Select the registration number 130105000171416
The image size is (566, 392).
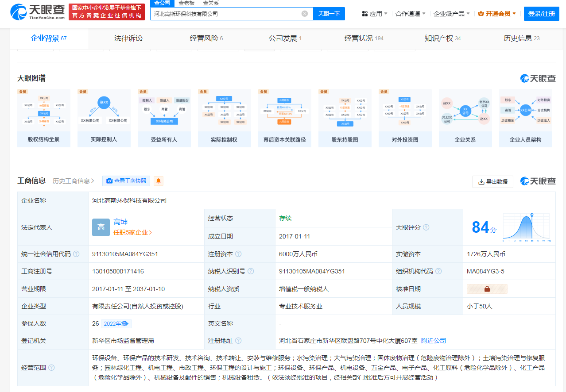click(x=118, y=271)
